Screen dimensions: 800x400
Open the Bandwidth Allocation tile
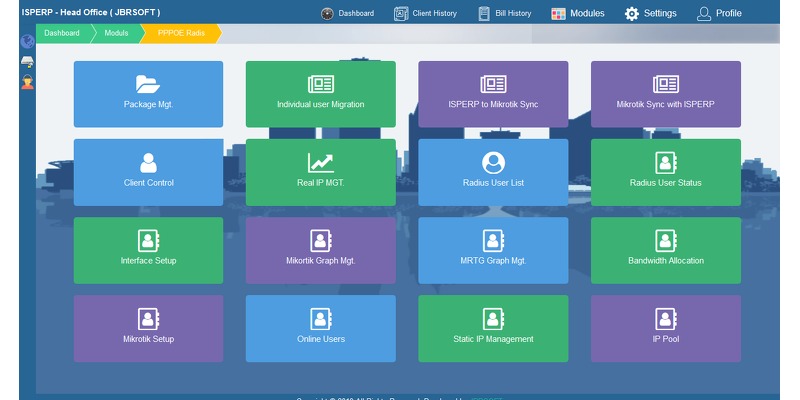pyautogui.click(x=665, y=250)
